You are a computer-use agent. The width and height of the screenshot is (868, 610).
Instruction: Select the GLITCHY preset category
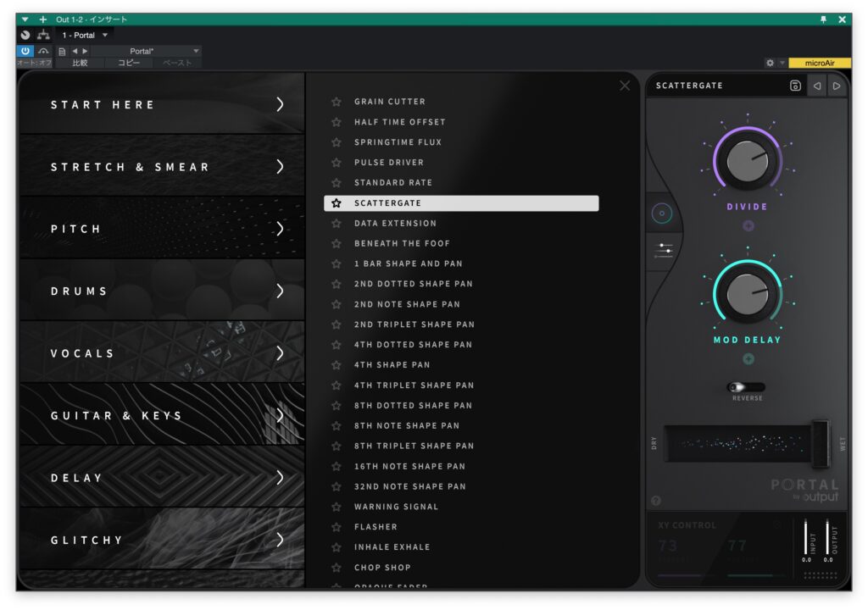pos(161,540)
